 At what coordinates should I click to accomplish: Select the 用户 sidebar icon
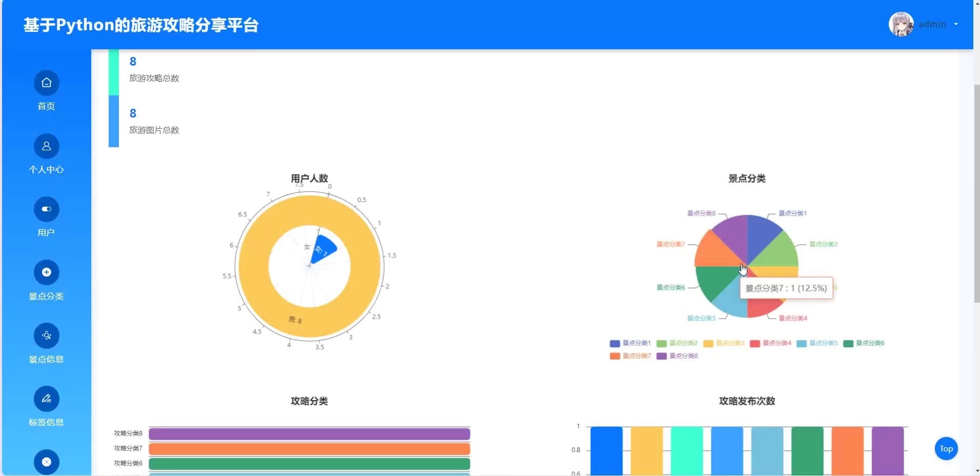46,209
